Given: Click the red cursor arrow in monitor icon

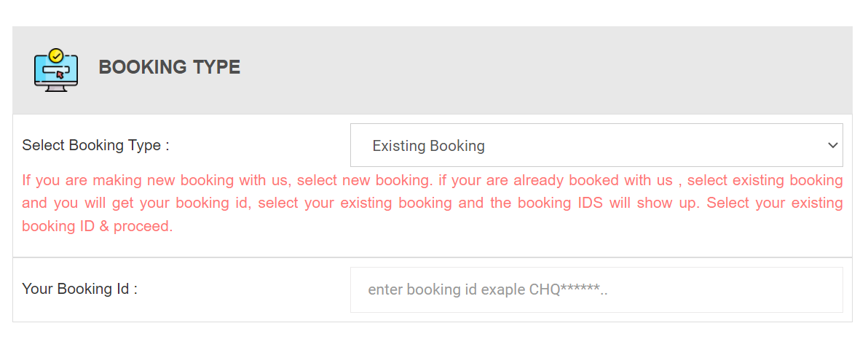Looking at the screenshot, I should tap(59, 74).
